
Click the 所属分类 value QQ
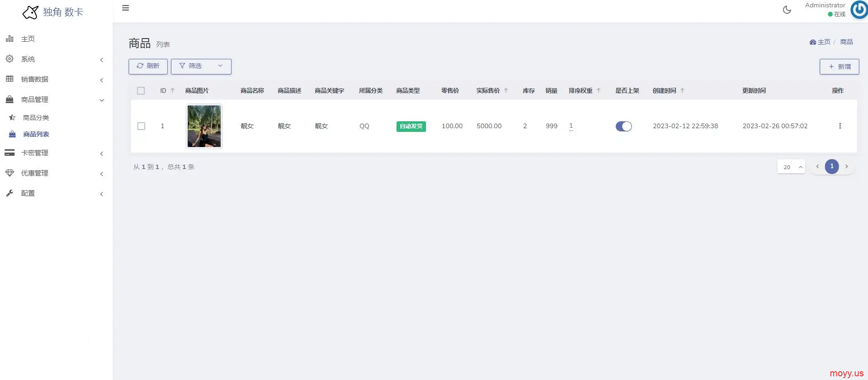tap(364, 126)
